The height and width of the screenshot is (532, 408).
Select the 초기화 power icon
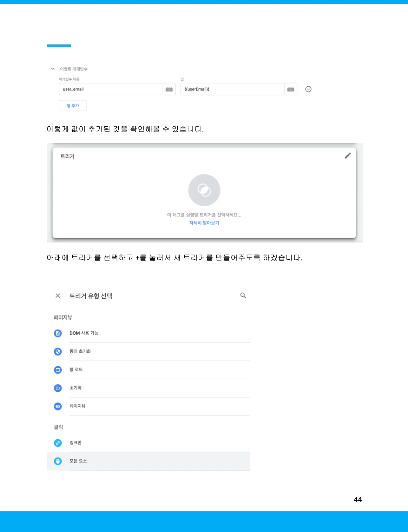pyautogui.click(x=58, y=388)
